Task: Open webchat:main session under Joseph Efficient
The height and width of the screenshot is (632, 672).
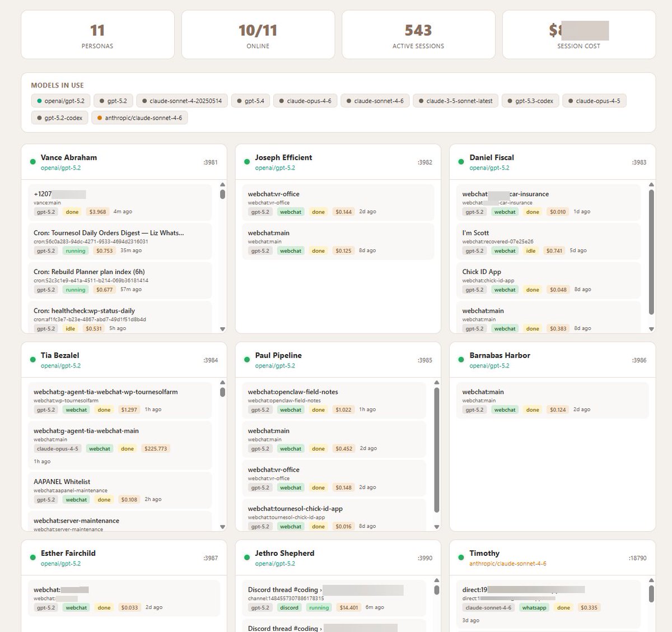Action: pos(338,241)
